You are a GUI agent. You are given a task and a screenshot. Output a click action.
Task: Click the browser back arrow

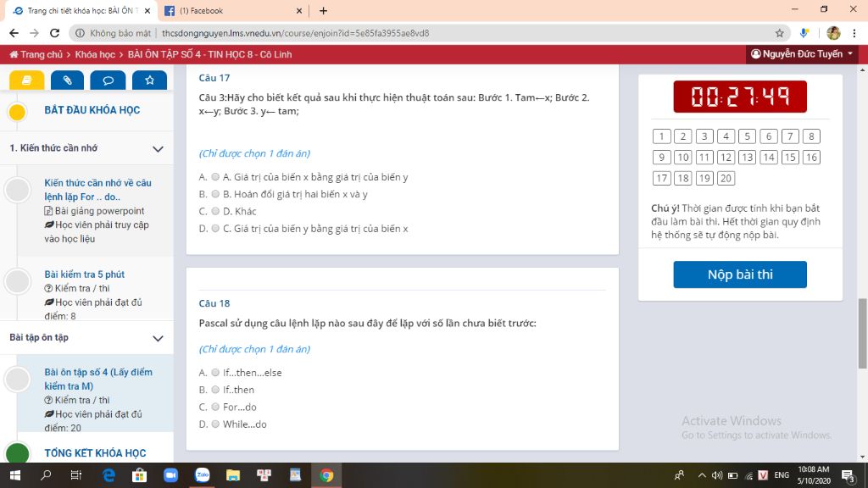(x=14, y=33)
